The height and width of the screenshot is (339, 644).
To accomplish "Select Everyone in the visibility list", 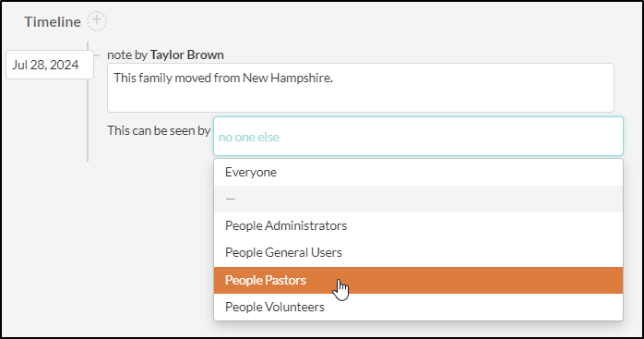I will [x=418, y=172].
